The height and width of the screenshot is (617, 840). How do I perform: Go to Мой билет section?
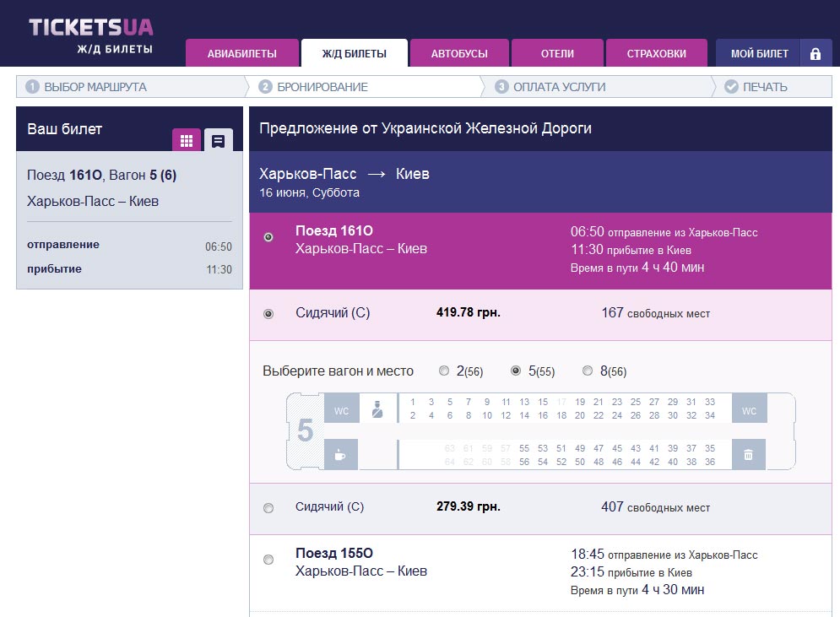click(760, 54)
